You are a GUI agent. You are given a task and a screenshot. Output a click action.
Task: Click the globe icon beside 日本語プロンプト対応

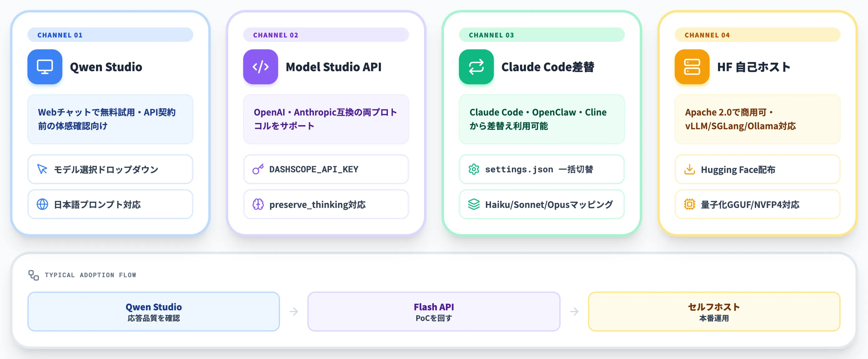[x=42, y=204]
